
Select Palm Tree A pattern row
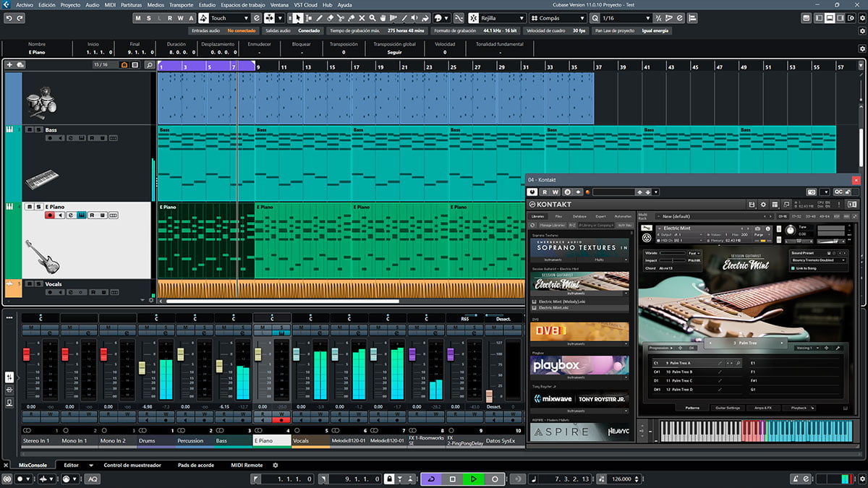(696, 363)
